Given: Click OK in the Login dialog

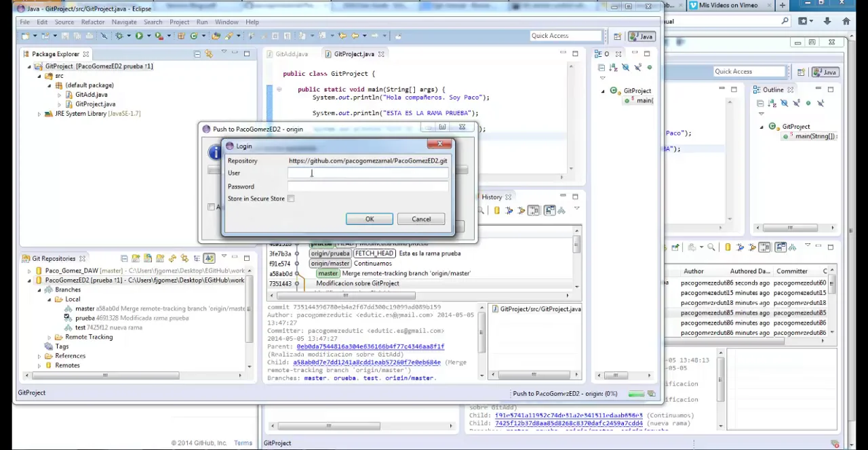Looking at the screenshot, I should pos(370,219).
